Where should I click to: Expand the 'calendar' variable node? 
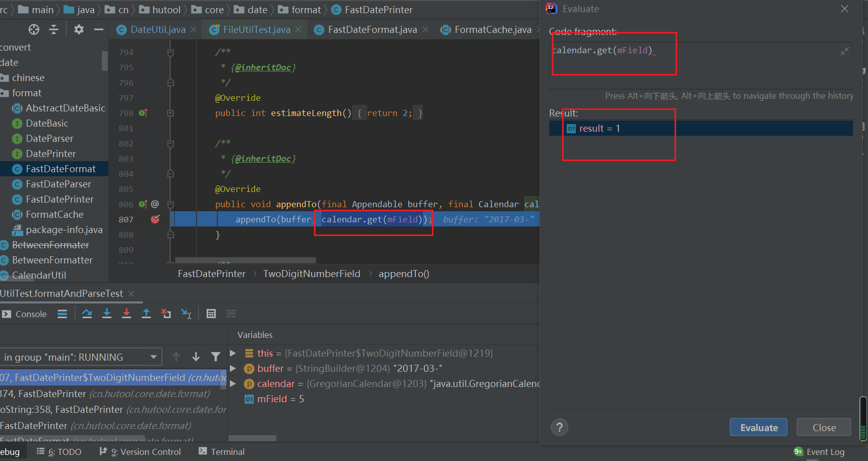[x=233, y=383]
